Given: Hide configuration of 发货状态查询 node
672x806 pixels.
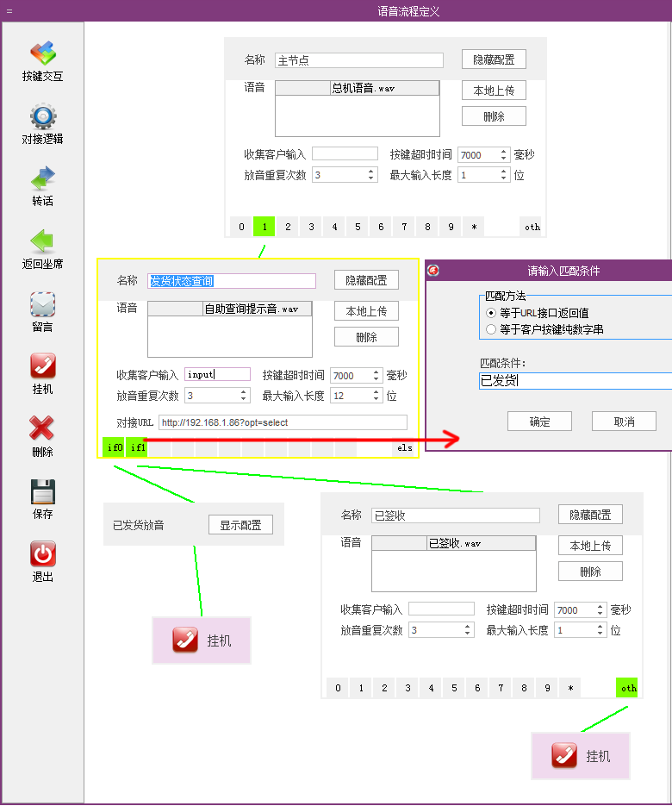Looking at the screenshot, I should (366, 280).
